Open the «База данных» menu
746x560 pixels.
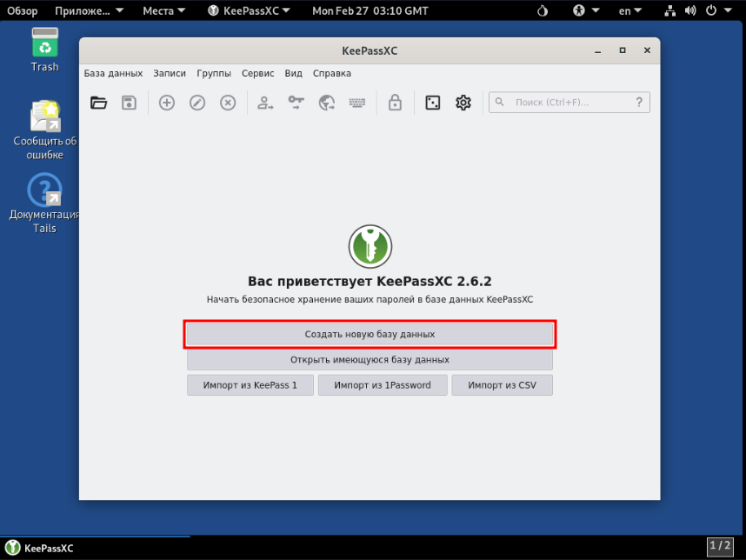tap(113, 74)
